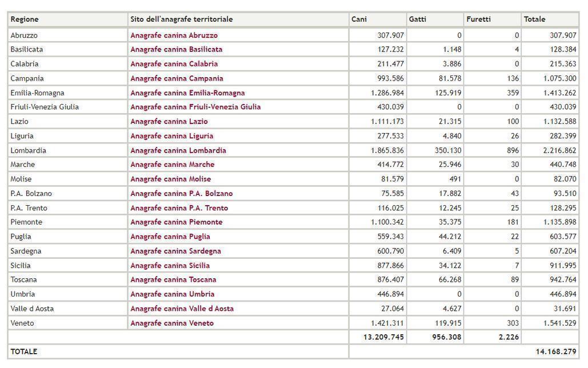Viewport: 588px width, 368px height.
Task: Open Anagrafe canina Valle d Aosta link
Action: tap(182, 309)
